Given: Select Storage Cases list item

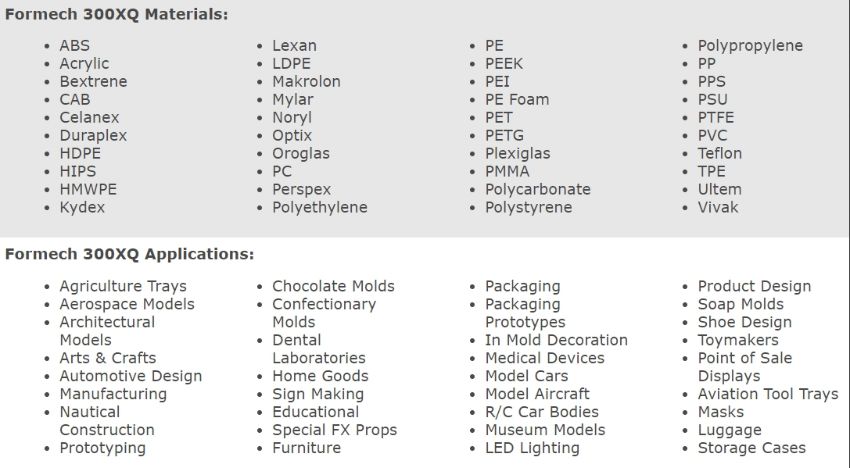Looking at the screenshot, I should [x=752, y=448].
